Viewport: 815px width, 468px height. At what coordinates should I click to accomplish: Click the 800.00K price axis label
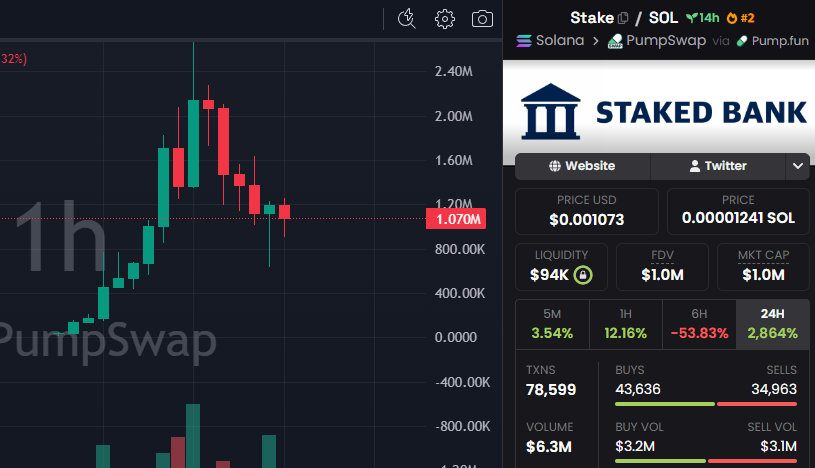460,249
